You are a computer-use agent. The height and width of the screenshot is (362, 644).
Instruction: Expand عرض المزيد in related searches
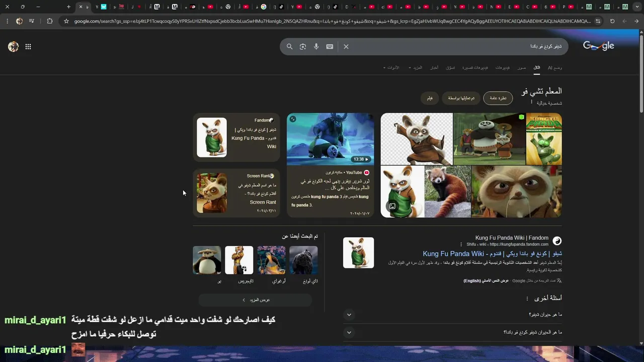click(x=255, y=300)
